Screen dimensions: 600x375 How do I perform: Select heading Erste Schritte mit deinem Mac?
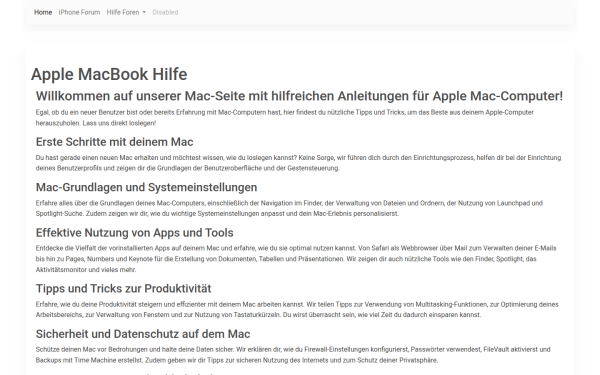(114, 142)
